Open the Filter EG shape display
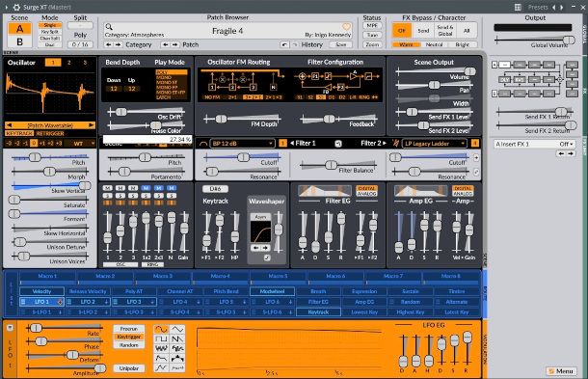This screenshot has height=379, width=588. (325, 191)
